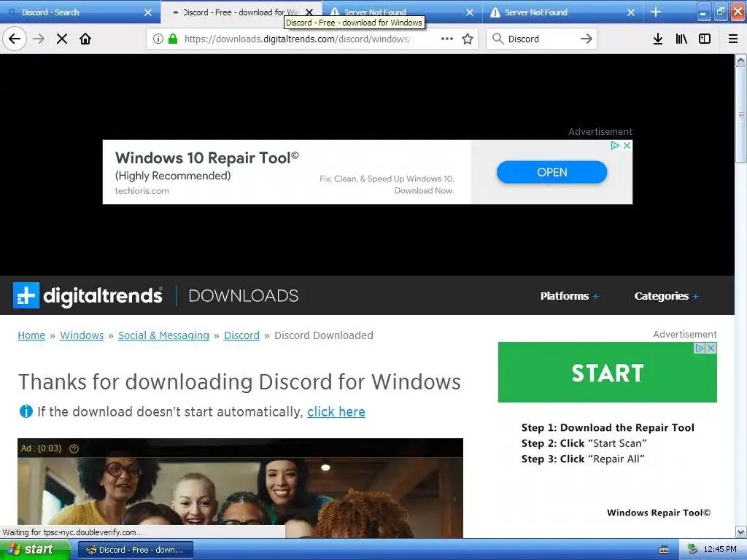Close the first Server Not Found tab
This screenshot has width=747, height=560.
(470, 12)
